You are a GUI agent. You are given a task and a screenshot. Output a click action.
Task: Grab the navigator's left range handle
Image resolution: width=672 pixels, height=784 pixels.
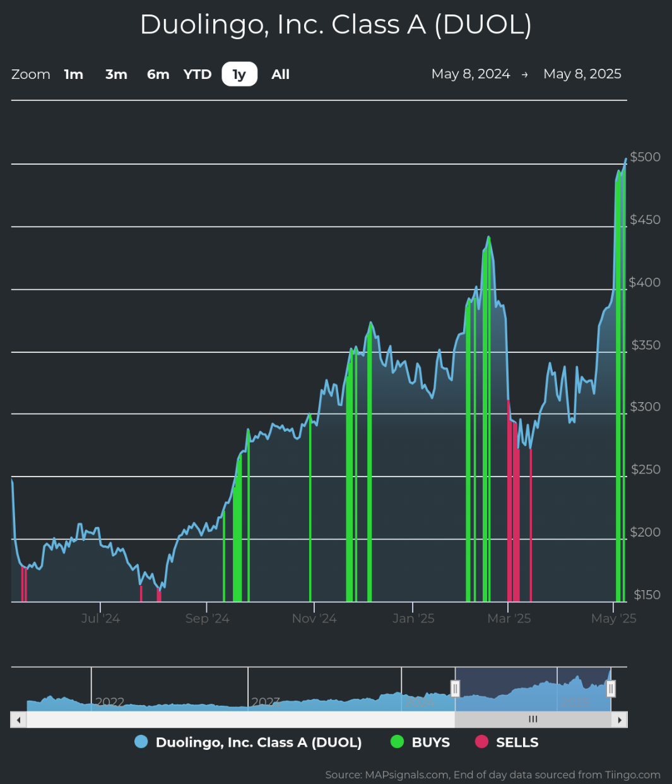click(x=455, y=688)
